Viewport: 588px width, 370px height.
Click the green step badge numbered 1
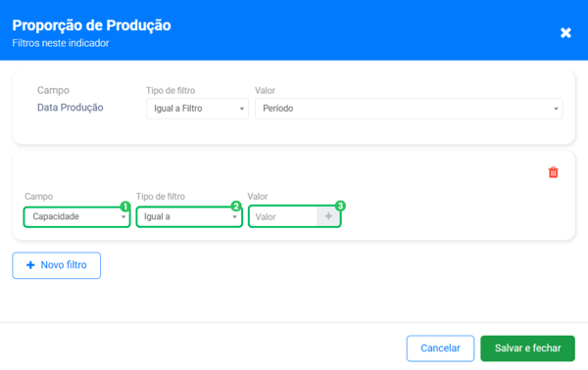tap(125, 207)
